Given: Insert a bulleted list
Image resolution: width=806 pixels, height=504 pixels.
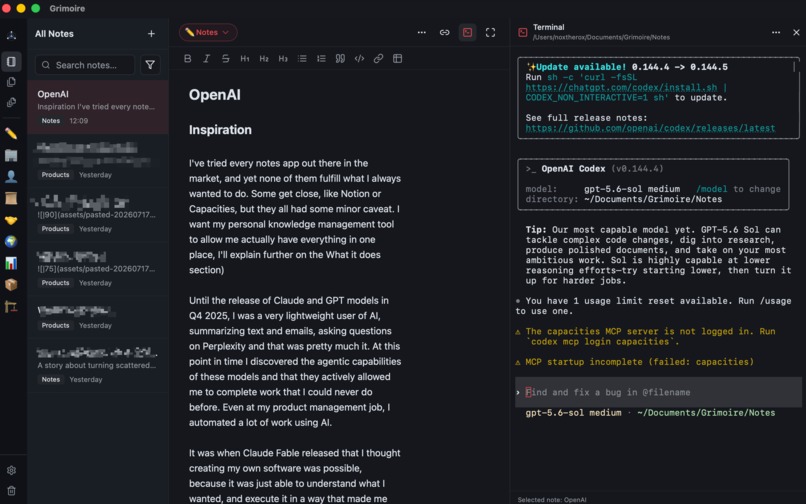Looking at the screenshot, I should pyautogui.click(x=302, y=59).
